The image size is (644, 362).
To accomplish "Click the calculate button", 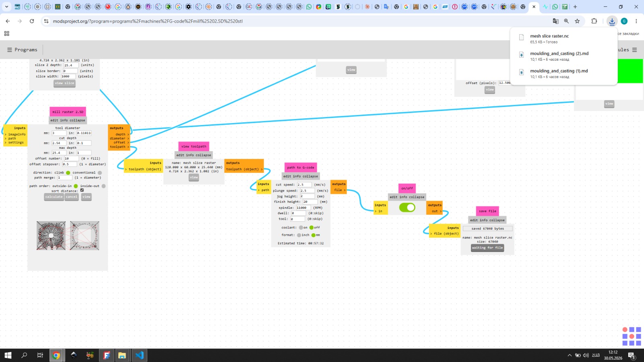I will click(x=54, y=197).
